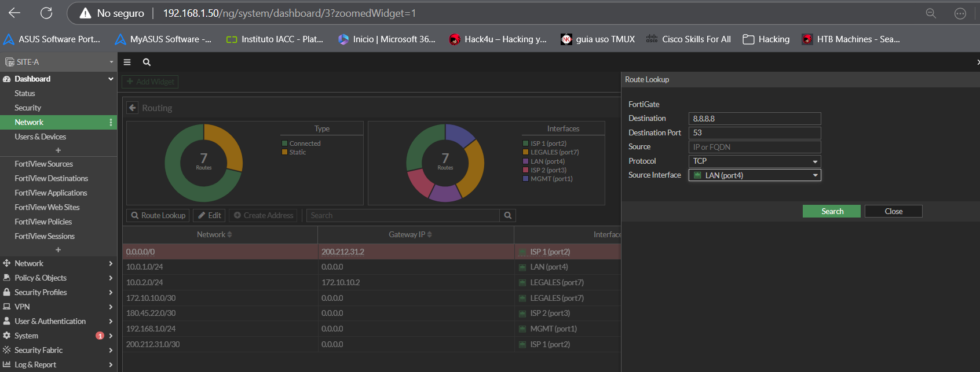The width and height of the screenshot is (980, 372).
Task: Click the hamburger menu toggle icon
Action: (x=127, y=62)
